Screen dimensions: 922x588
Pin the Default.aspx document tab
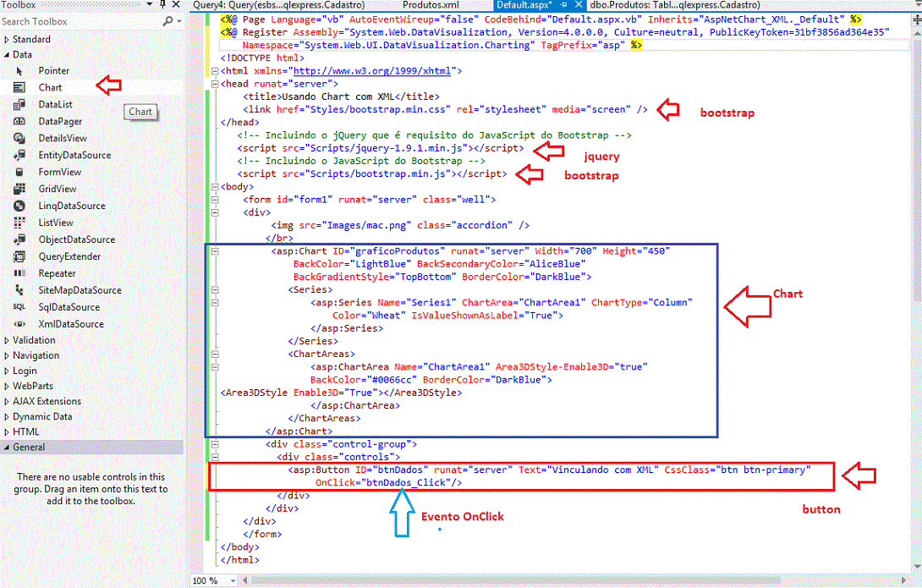point(564,5)
